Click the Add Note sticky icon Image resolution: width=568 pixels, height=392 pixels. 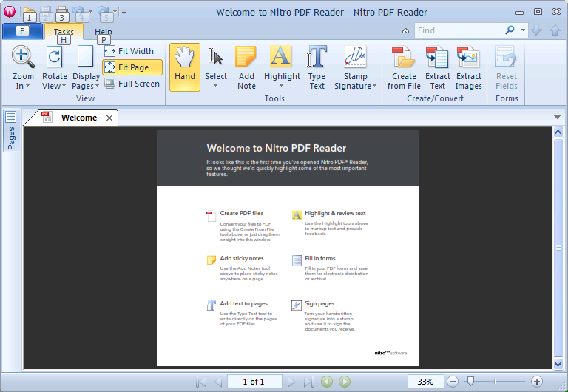246,56
